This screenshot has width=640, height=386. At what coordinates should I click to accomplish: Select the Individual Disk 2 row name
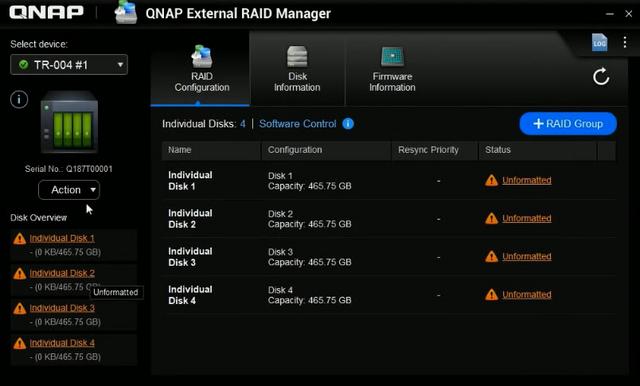tap(190, 219)
